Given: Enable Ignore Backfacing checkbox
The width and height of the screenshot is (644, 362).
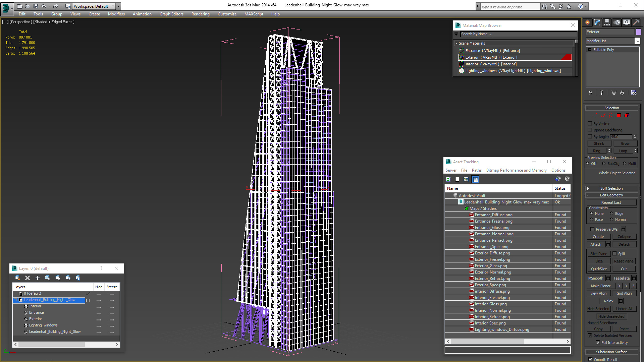Looking at the screenshot, I should [x=590, y=130].
